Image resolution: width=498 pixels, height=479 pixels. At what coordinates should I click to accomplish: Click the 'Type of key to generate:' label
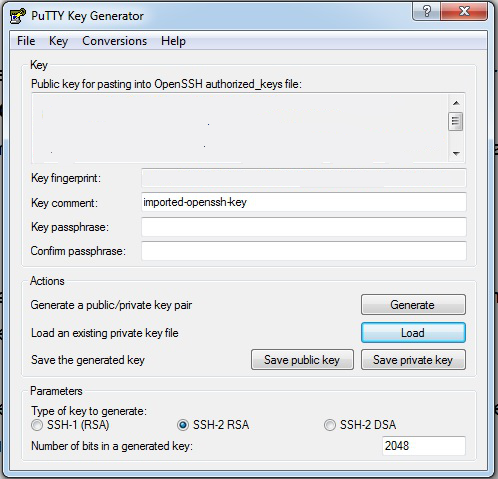click(89, 411)
